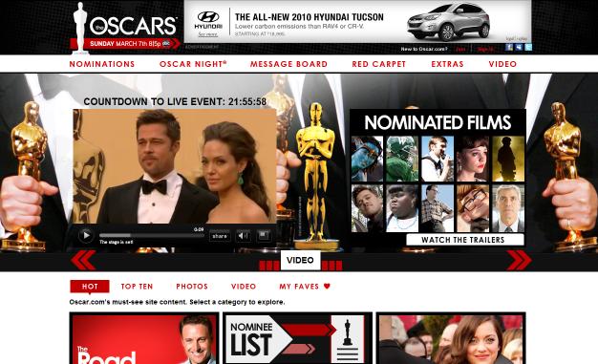
Task: Open the Video menu in the navigation bar
Action: pyautogui.click(x=502, y=64)
